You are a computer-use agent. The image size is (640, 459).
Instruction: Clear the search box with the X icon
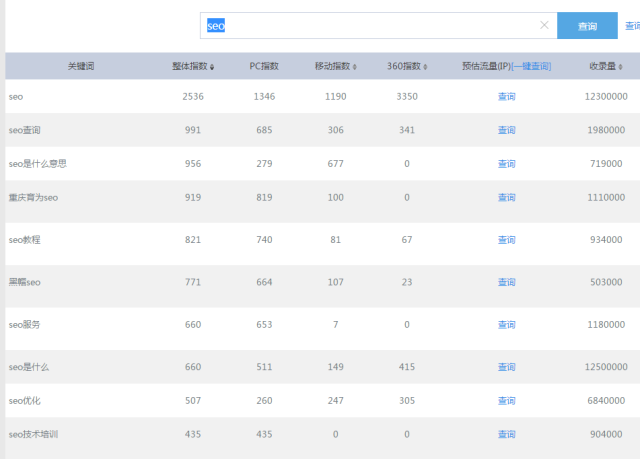tap(544, 25)
